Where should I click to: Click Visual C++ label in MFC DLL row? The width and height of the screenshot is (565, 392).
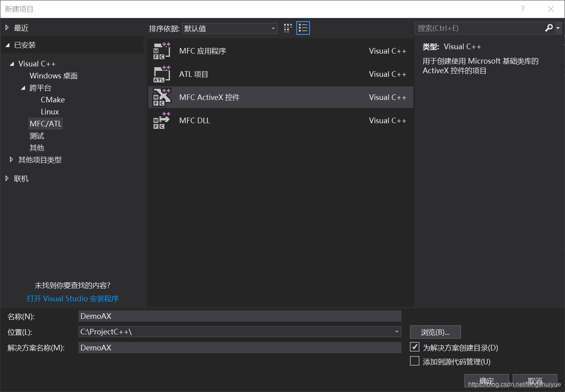tap(387, 120)
